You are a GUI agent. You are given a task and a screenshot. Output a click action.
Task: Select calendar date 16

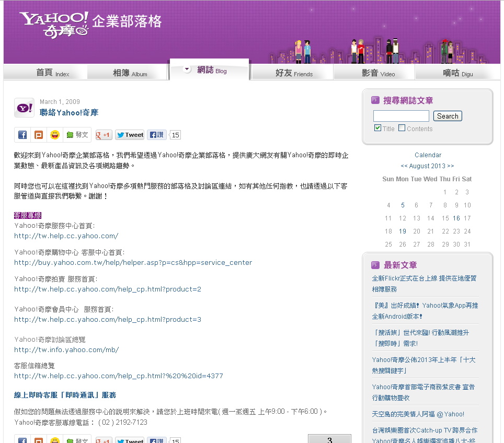456,218
